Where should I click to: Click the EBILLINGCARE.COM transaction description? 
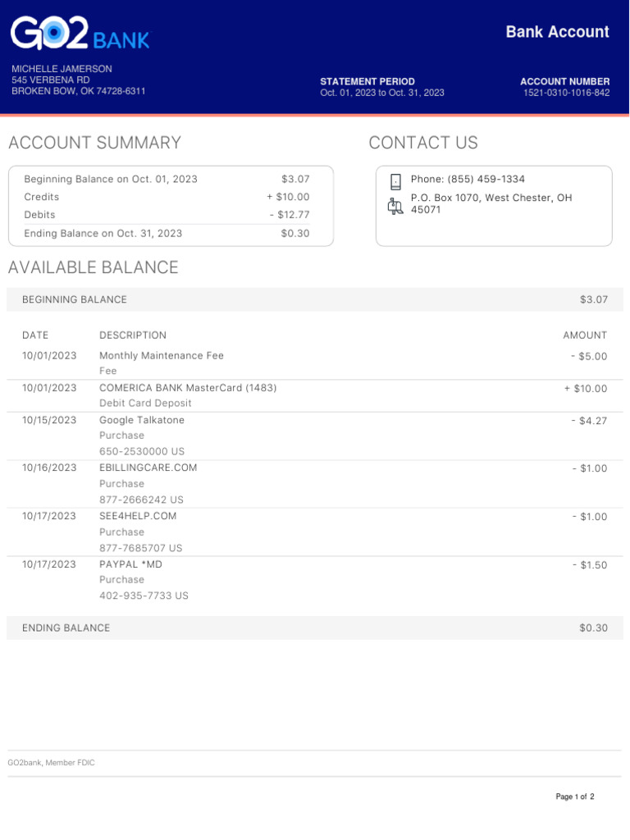click(x=148, y=468)
